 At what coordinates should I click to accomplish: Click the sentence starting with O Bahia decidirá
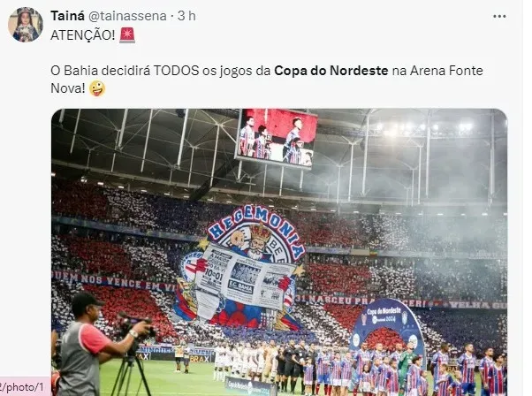click(267, 80)
